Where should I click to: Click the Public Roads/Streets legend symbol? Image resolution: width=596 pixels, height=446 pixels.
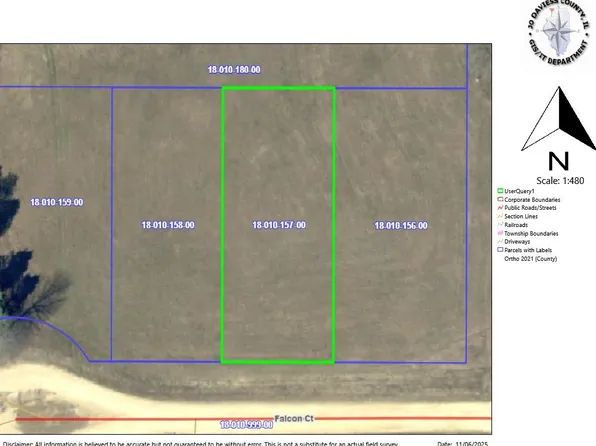[500, 208]
